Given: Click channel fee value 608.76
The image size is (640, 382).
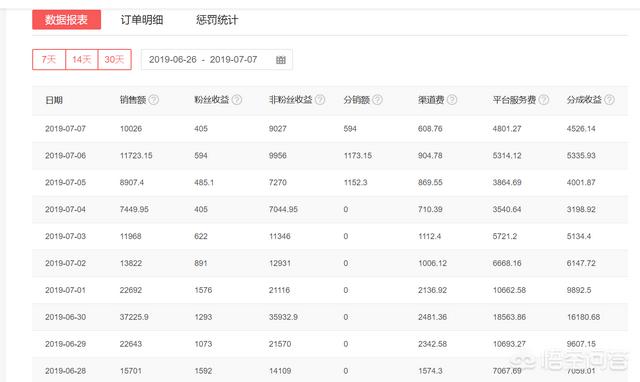Looking at the screenshot, I should pos(430,129).
